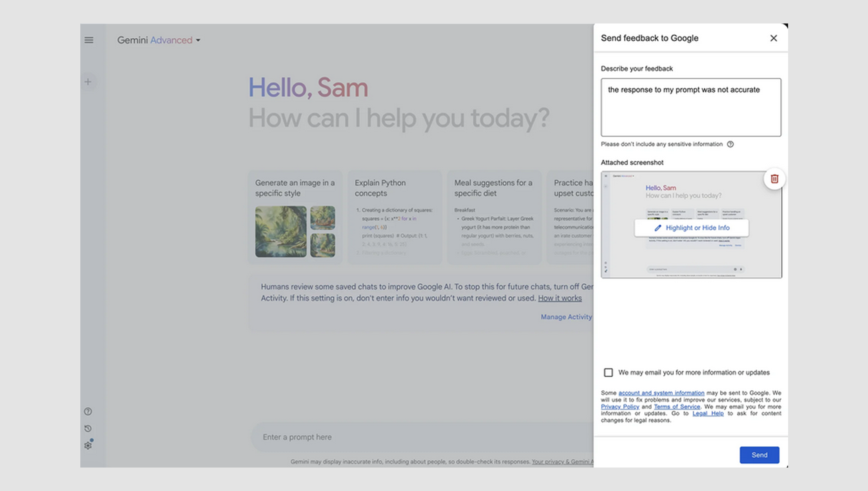
Task: Select Meal suggestions for a specific diet card
Action: coord(494,217)
